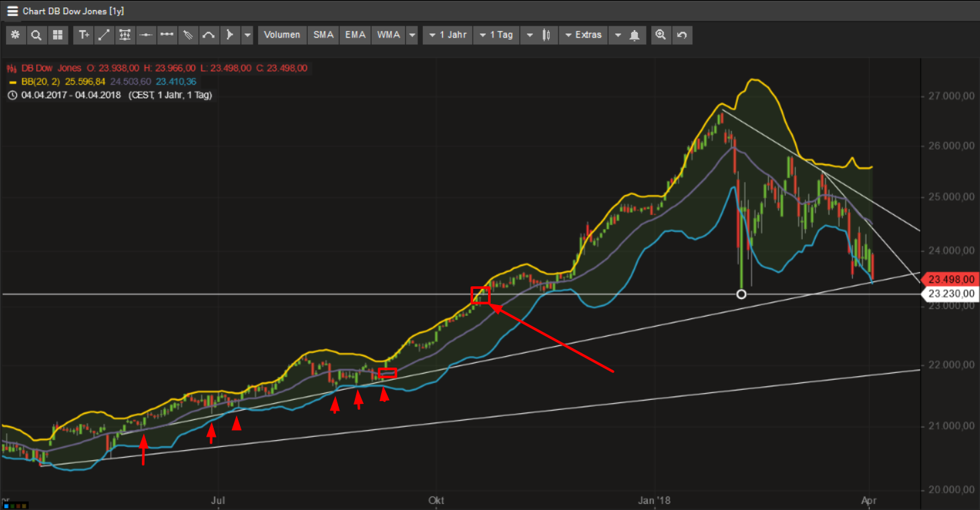Screen dimensions: 980x510
Task: Click the close value 'C: 23.498,00'
Action: [x=282, y=68]
